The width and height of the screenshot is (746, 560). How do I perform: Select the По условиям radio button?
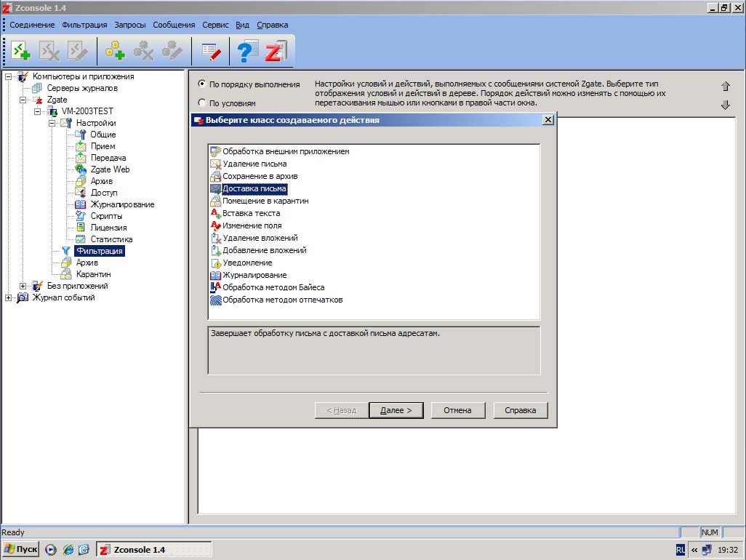click(x=201, y=103)
